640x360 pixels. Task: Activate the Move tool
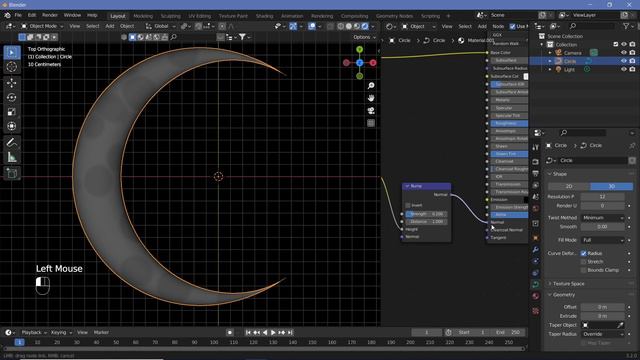(x=12, y=83)
